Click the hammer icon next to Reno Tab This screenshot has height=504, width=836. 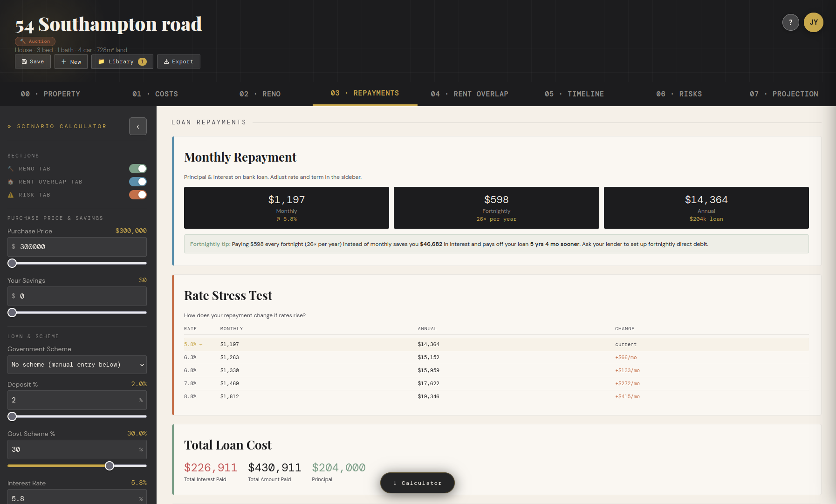tap(10, 168)
